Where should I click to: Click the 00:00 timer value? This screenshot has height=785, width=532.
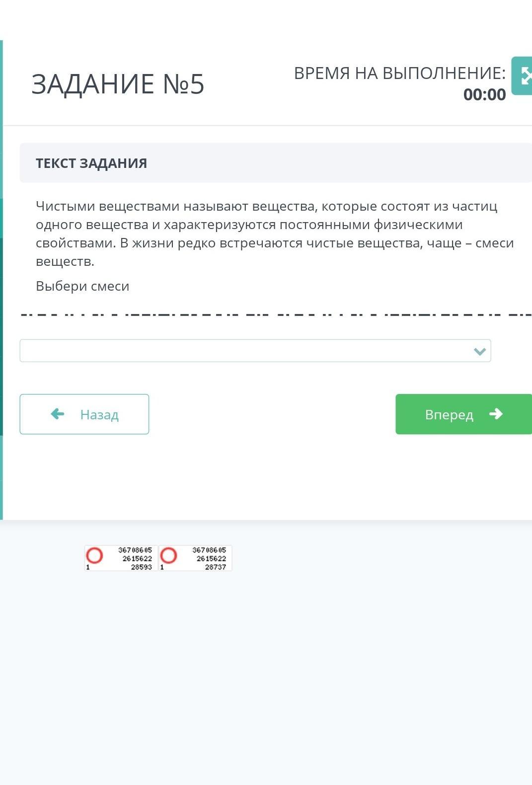click(484, 94)
